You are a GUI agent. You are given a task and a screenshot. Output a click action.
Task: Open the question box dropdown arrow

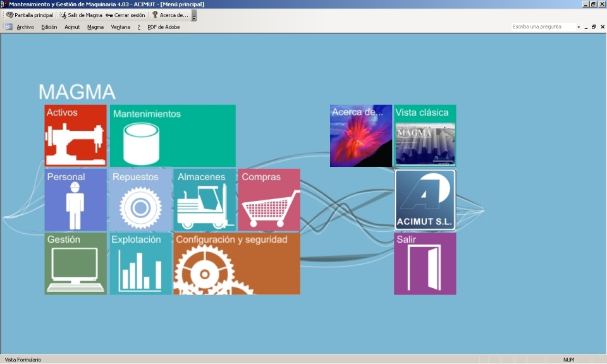click(579, 27)
